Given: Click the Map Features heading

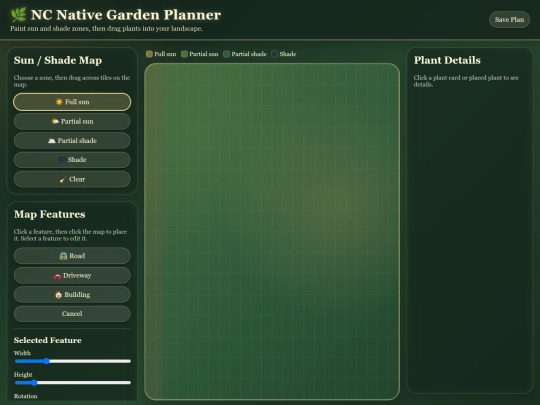Looking at the screenshot, I should tap(50, 214).
